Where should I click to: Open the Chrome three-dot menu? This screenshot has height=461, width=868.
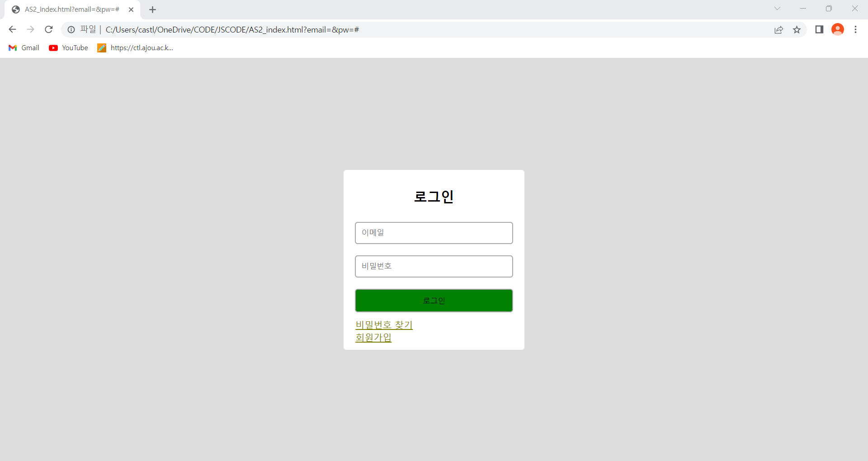[856, 29]
